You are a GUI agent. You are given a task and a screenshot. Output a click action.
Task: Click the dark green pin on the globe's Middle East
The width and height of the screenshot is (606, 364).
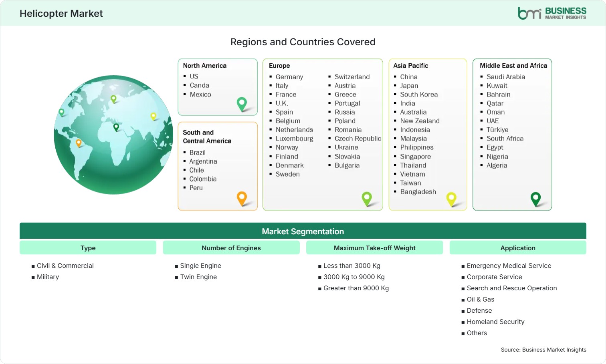[116, 127]
